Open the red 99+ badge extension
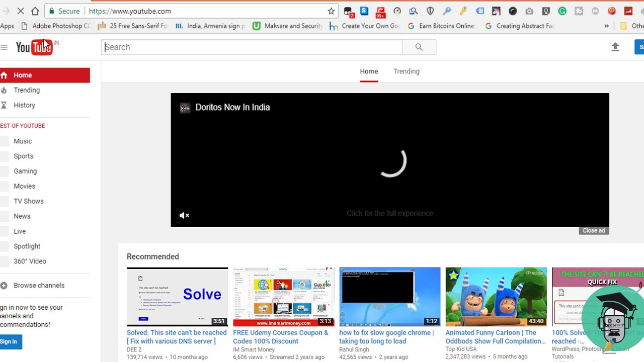This screenshot has width=644, height=362. [381, 12]
